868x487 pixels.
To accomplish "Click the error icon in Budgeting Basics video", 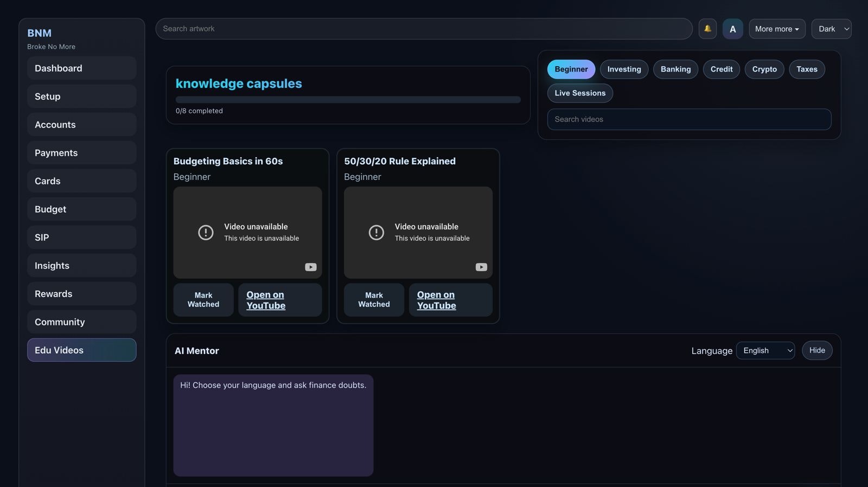I will 206,232.
